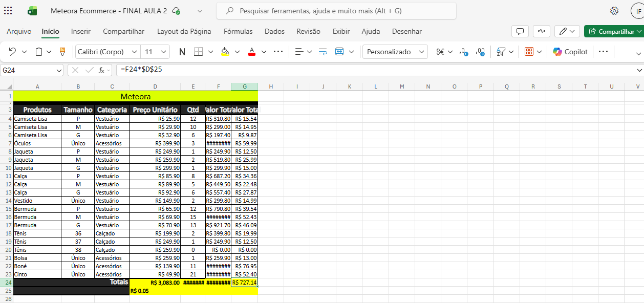Switch to the Dados tab
644x303 pixels.
click(274, 31)
